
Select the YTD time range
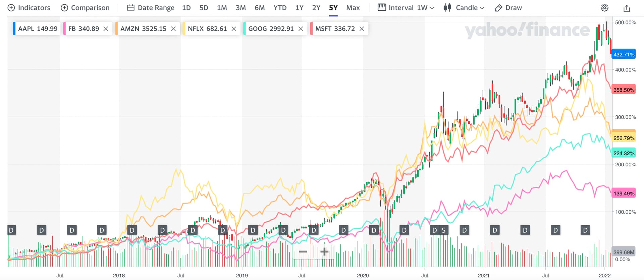[280, 8]
